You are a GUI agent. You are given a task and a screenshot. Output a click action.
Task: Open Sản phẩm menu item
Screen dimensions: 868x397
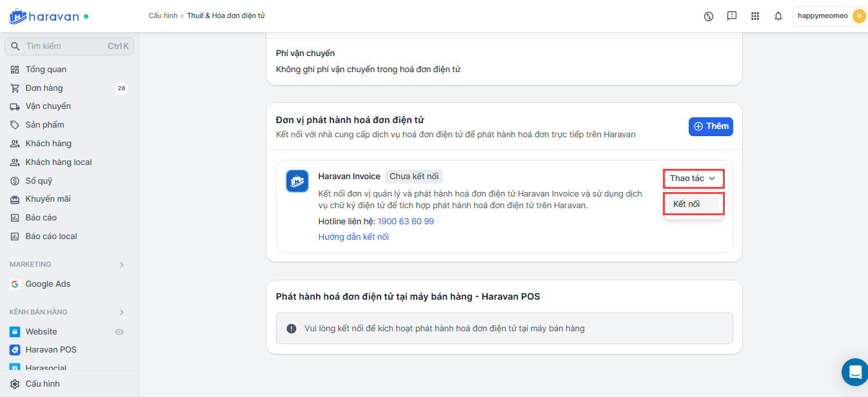point(45,125)
